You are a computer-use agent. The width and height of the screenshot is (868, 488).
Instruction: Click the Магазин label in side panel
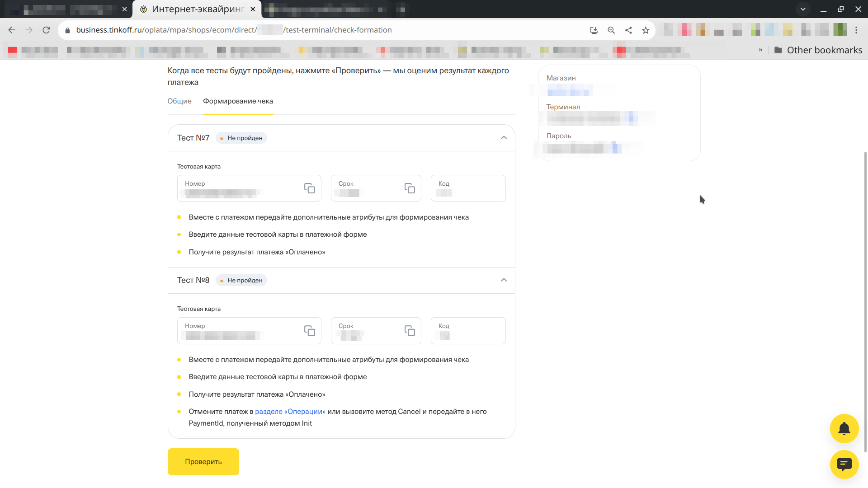pyautogui.click(x=561, y=78)
